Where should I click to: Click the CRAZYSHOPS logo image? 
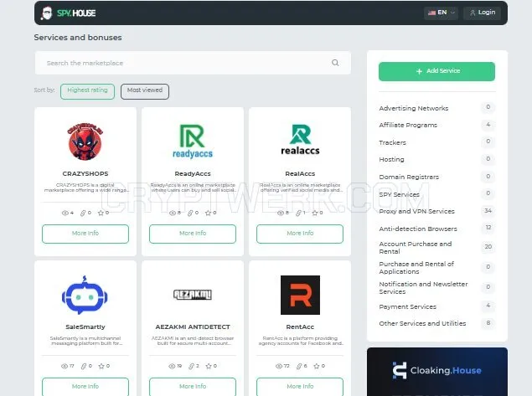click(85, 141)
